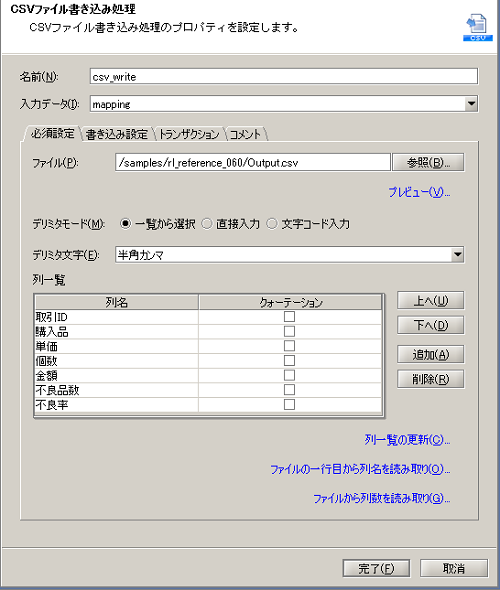Switch to 書き込み設定 tab
Image resolution: width=500 pixels, height=590 pixels.
coord(117,134)
